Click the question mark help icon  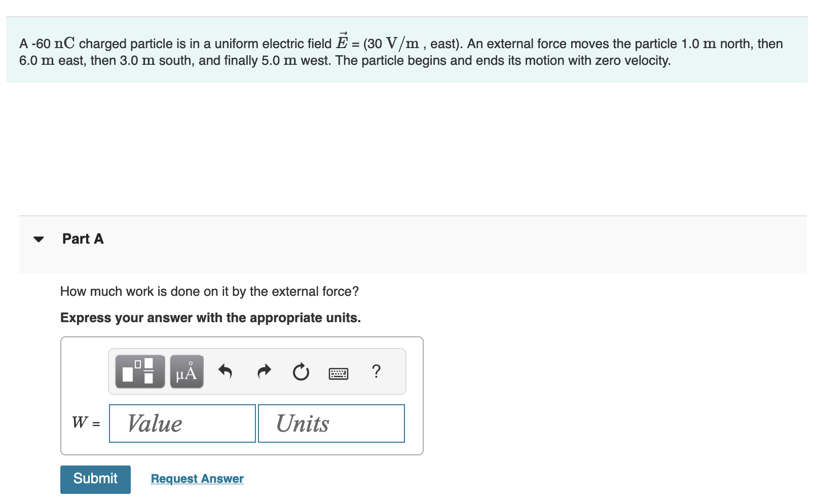[x=377, y=372]
